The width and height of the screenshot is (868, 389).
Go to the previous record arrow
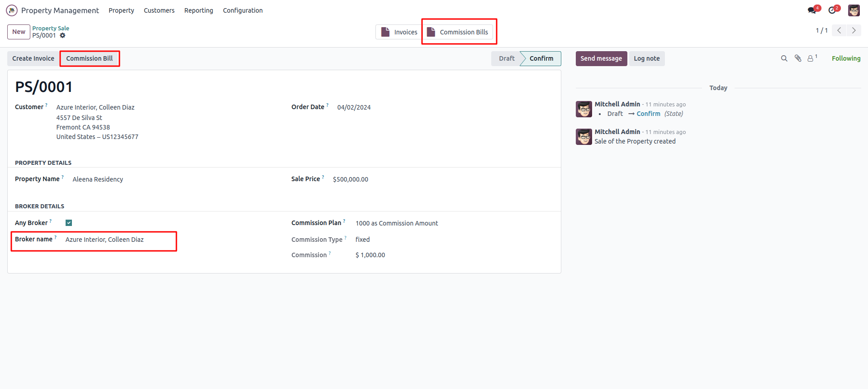839,30
